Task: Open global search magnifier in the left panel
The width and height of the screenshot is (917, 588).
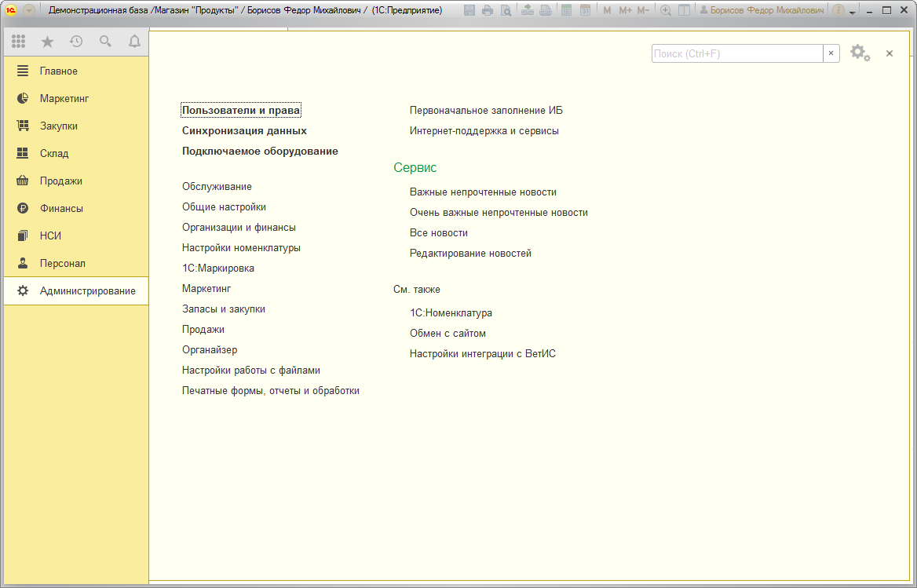Action: coord(105,41)
